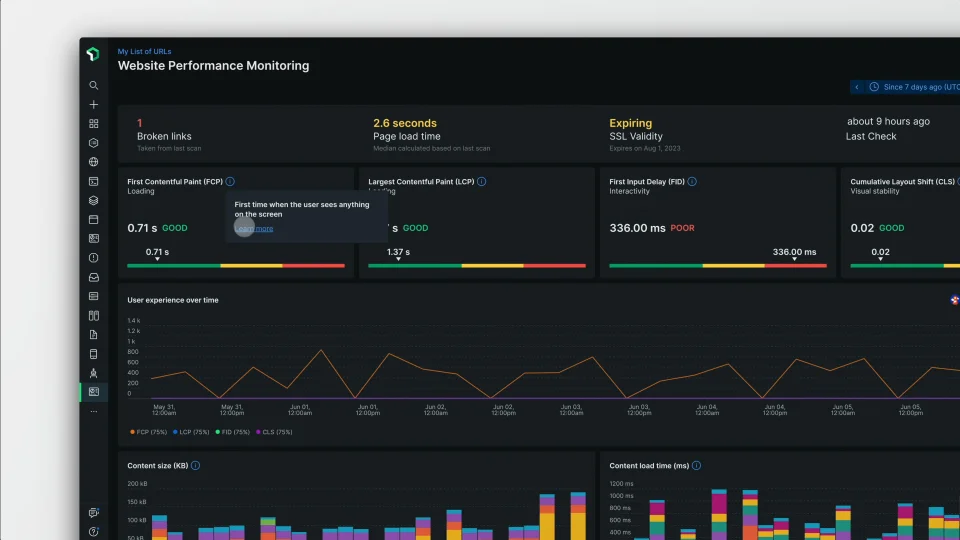The width and height of the screenshot is (960, 540).
Task: Click the LCP info icon
Action: click(482, 181)
